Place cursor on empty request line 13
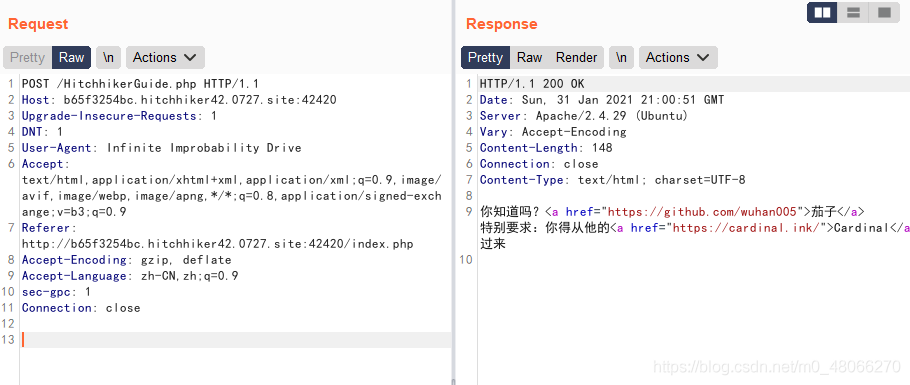This screenshot has width=910, height=385. [236, 340]
